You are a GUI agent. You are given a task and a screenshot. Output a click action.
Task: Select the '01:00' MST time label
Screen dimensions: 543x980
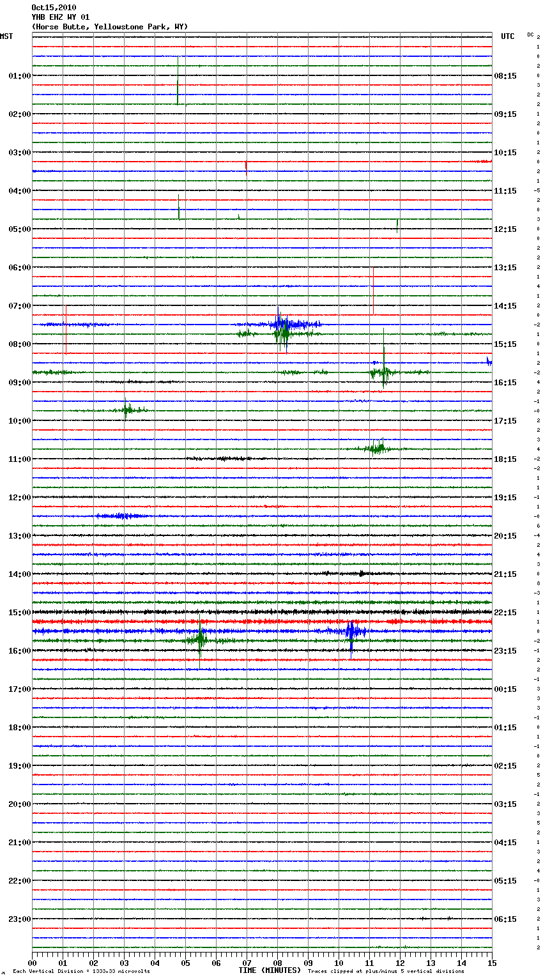[x=20, y=76]
